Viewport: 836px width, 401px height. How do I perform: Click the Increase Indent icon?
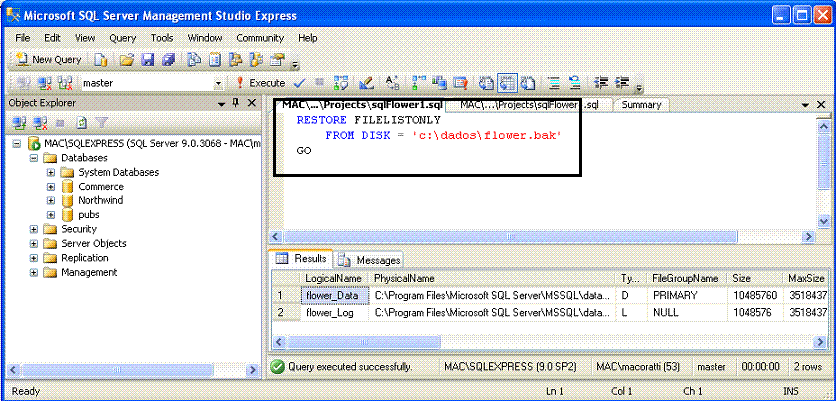pyautogui.click(x=622, y=83)
